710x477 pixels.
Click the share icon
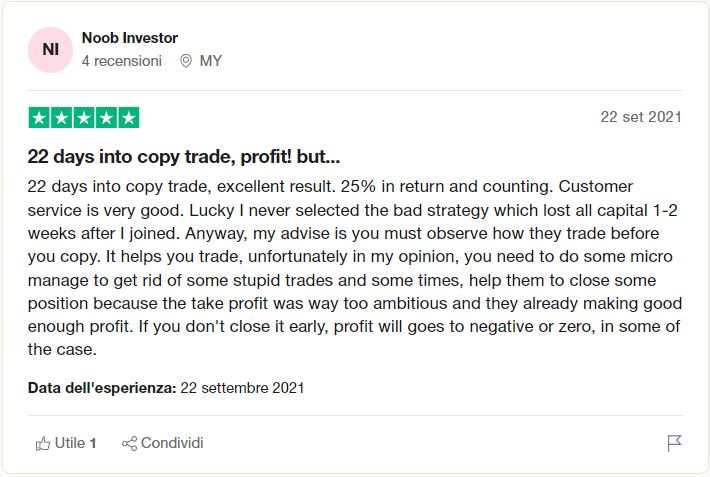coord(129,443)
